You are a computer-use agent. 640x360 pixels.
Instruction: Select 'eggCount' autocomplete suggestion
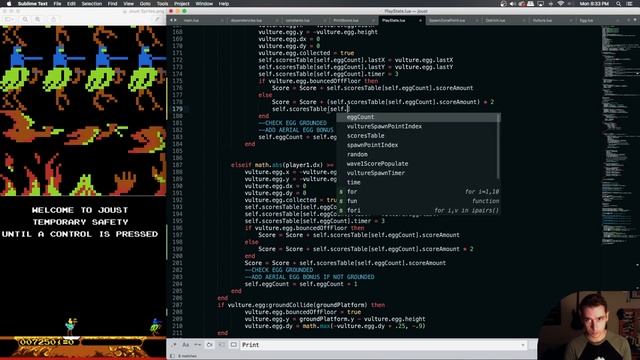(417, 117)
